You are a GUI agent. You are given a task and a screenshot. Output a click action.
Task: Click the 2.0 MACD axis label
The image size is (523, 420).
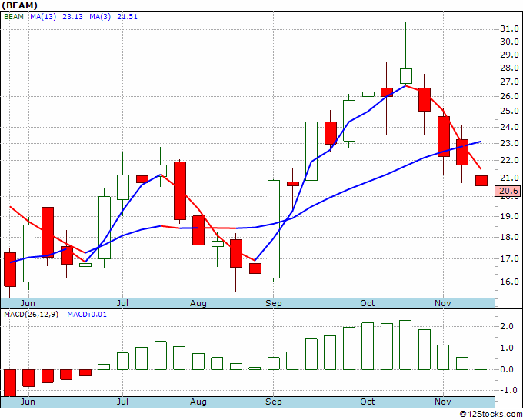[507, 326]
